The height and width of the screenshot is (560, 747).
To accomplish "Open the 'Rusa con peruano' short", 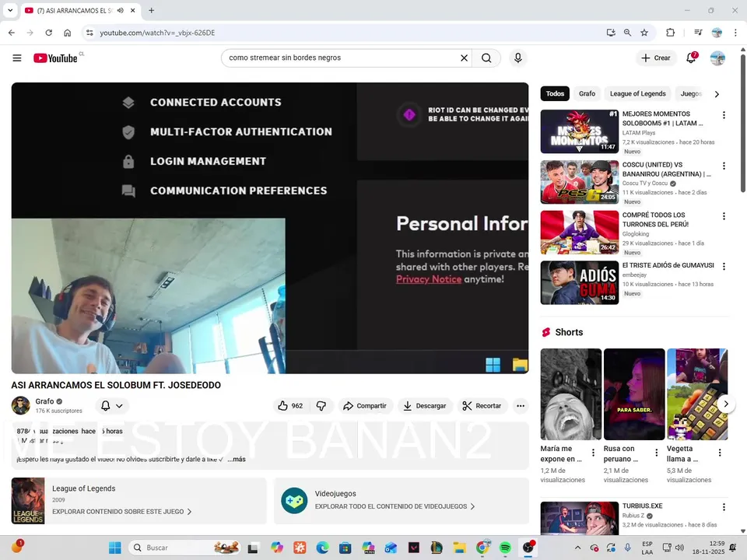I will point(634,394).
